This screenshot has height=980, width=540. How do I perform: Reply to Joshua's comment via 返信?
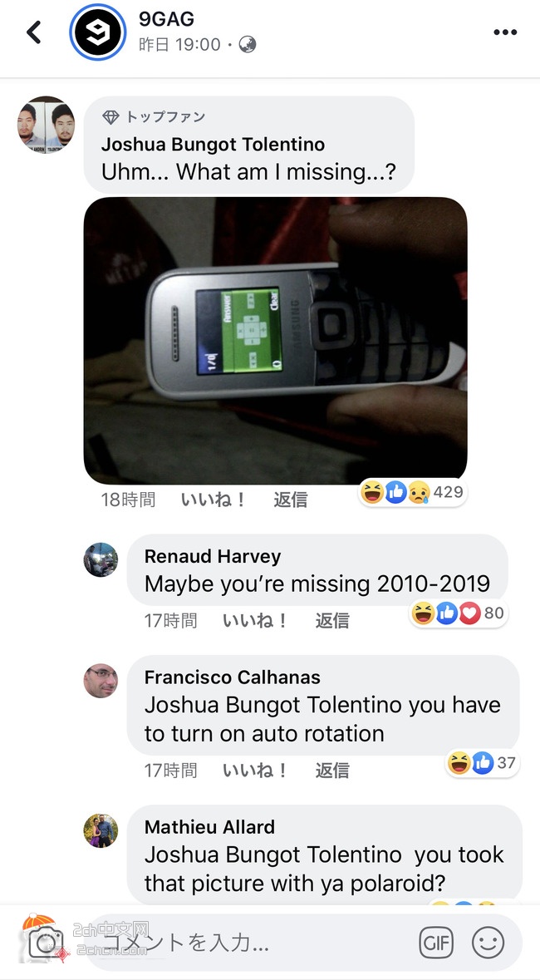point(291,500)
